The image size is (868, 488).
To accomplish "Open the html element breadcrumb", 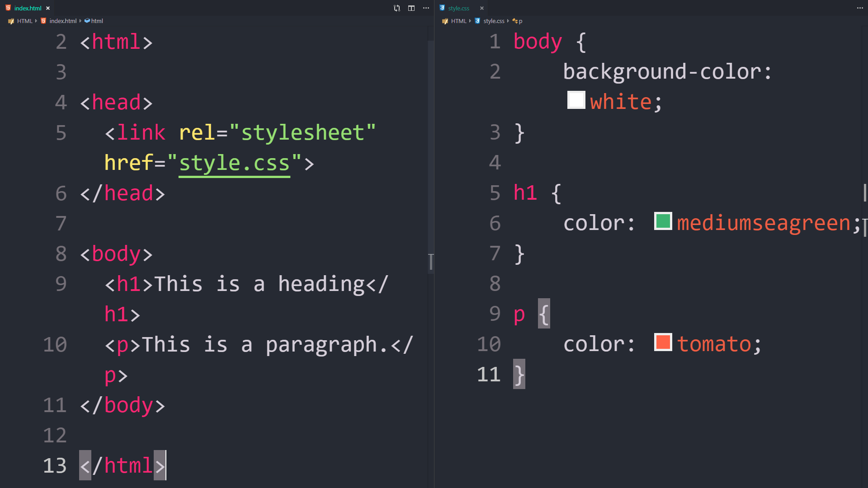I will 97,21.
